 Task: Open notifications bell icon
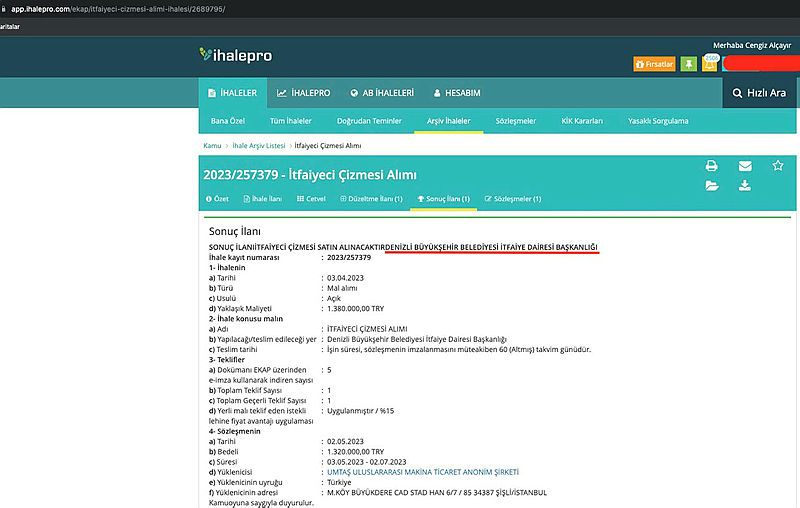711,64
